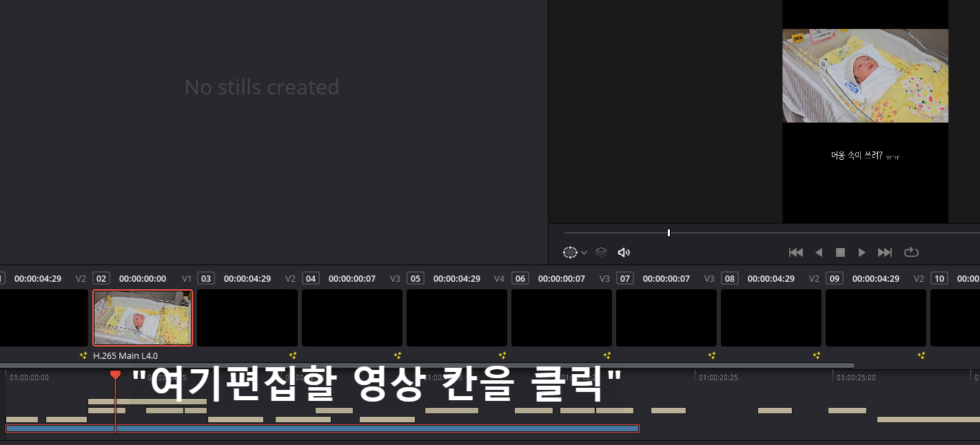Click the clip number badge 03

[206, 278]
